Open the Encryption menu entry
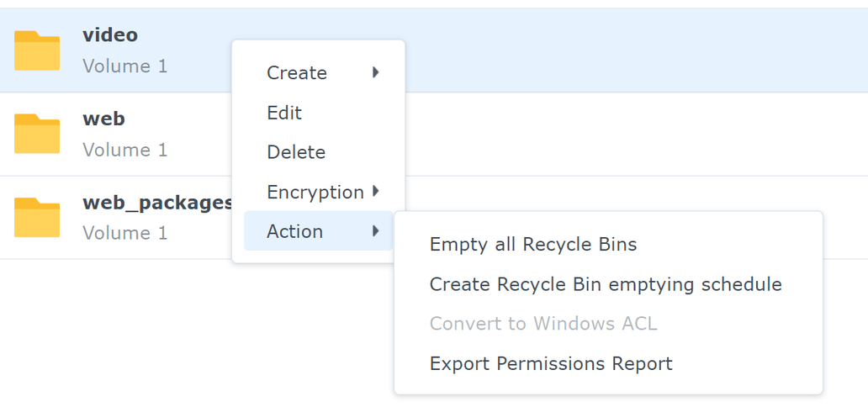Screen dimensions: 868x407 315,192
